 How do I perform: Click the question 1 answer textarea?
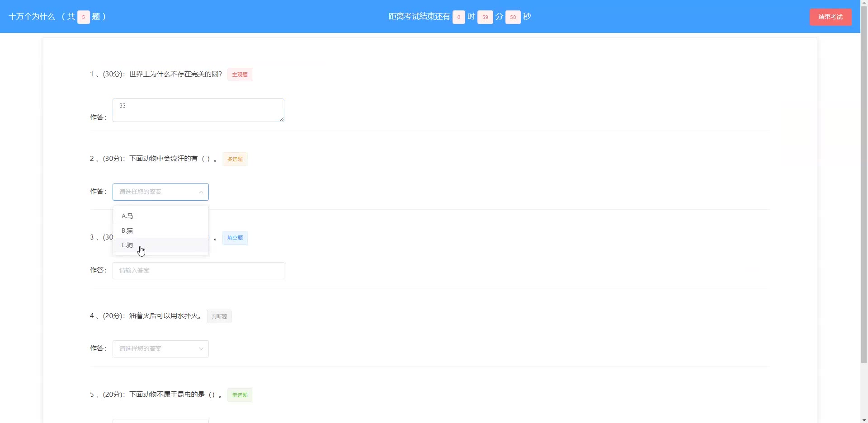(198, 110)
